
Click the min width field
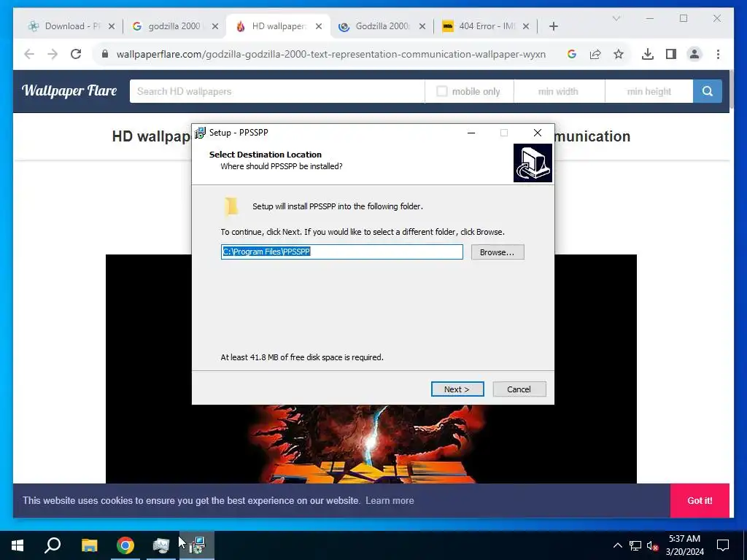(559, 91)
